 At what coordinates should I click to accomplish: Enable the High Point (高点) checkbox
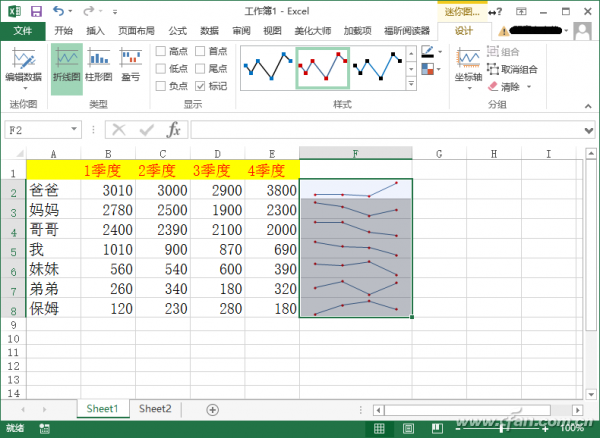pyautogui.click(x=161, y=51)
